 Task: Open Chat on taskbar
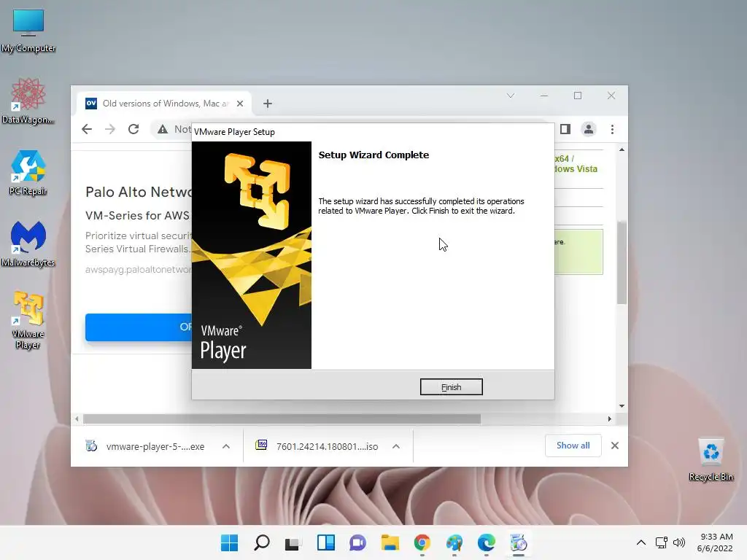coord(357,542)
